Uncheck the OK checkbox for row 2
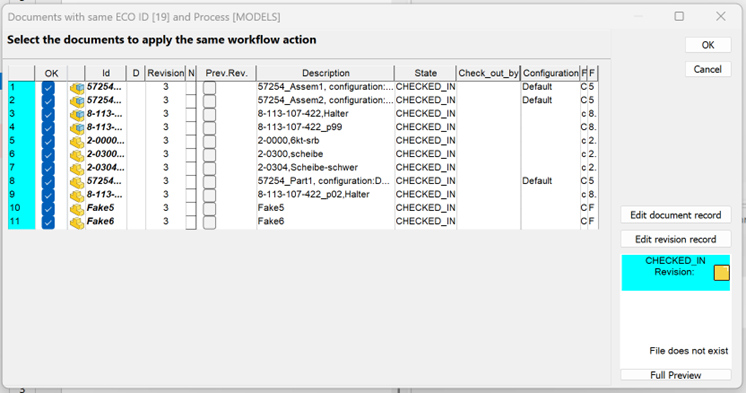The width and height of the screenshot is (746, 393). click(48, 101)
